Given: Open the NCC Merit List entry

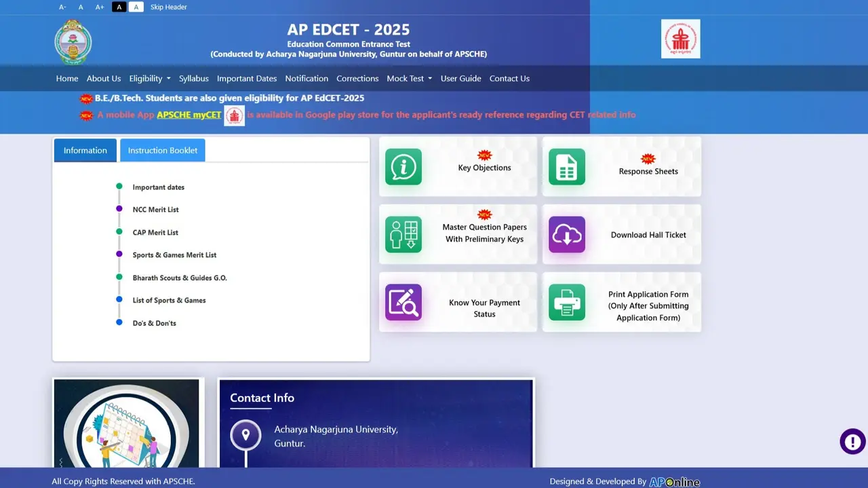Looking at the screenshot, I should pos(155,209).
